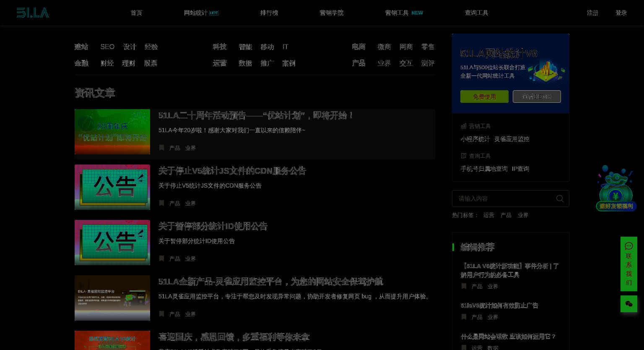Viewport: 644px width, 350px height.
Task: Open 营销学院 navigation item
Action: coord(332,13)
